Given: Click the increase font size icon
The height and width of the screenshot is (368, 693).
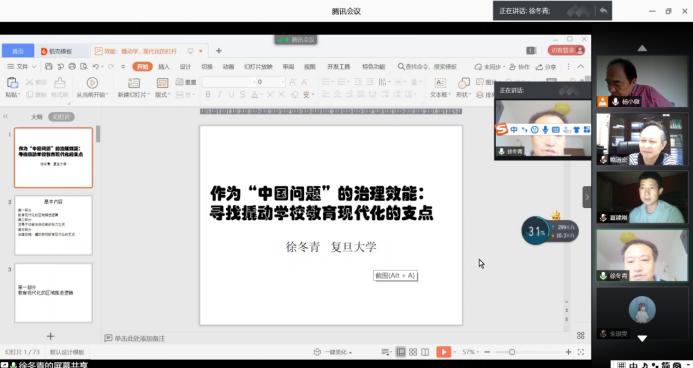Looking at the screenshot, I should pyautogui.click(x=292, y=82).
